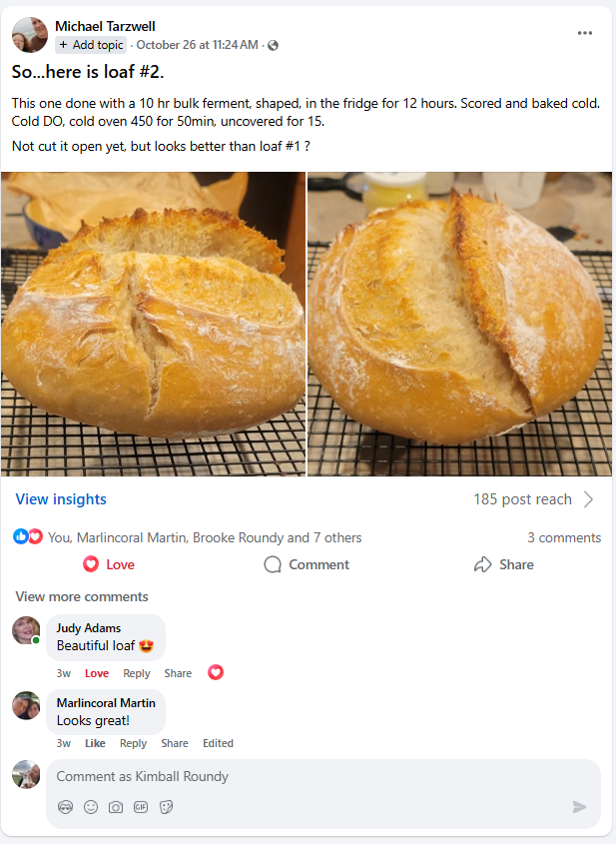The height and width of the screenshot is (844, 616).
Task: Like Marlincoral Martin's comment
Action: click(x=95, y=743)
